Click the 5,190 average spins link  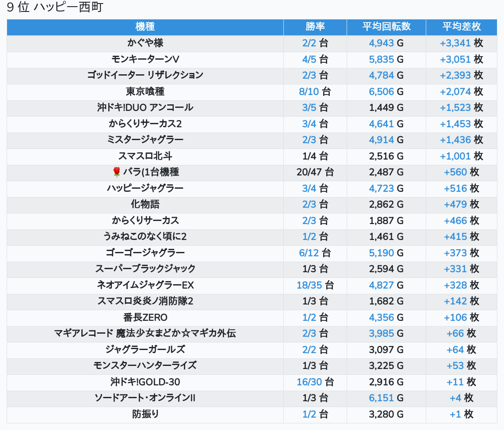(x=381, y=253)
